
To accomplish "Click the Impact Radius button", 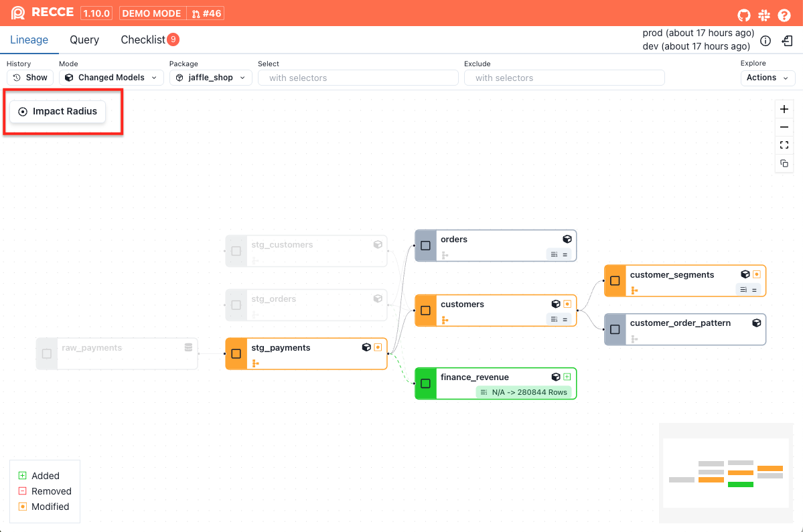I will (x=58, y=112).
